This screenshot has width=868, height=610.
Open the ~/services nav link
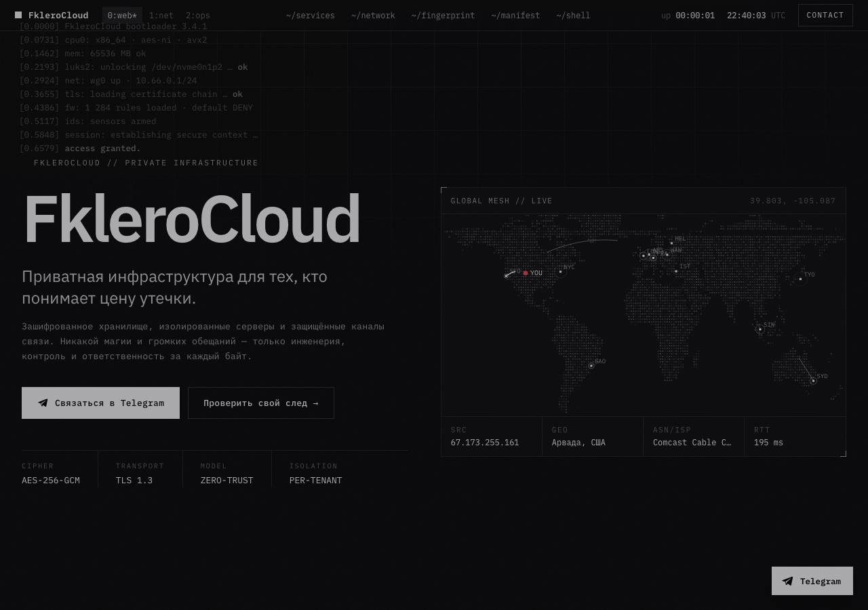click(311, 16)
